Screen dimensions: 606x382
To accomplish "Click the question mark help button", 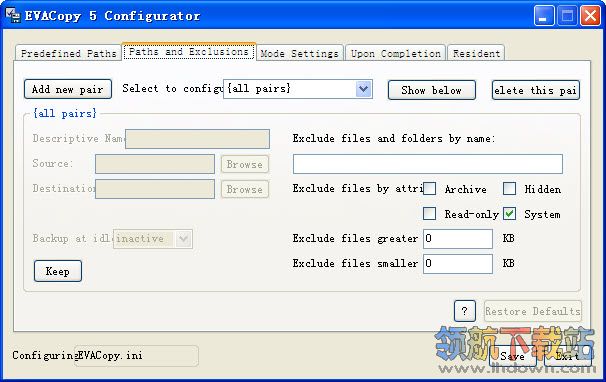I will tap(465, 311).
